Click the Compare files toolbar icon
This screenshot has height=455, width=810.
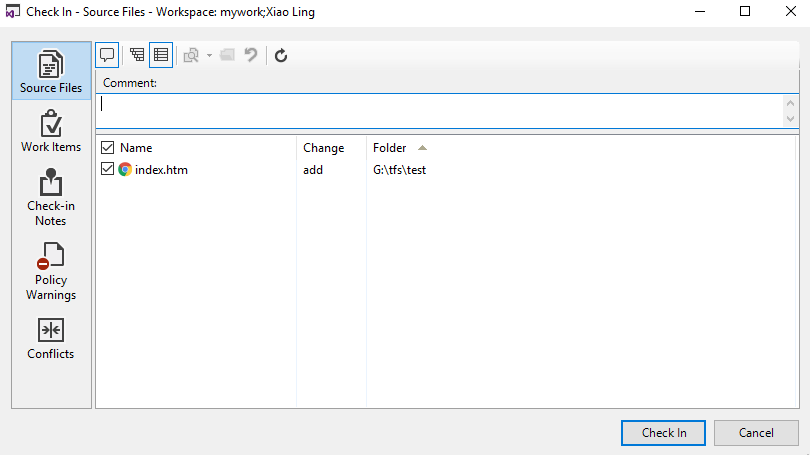[x=191, y=55]
